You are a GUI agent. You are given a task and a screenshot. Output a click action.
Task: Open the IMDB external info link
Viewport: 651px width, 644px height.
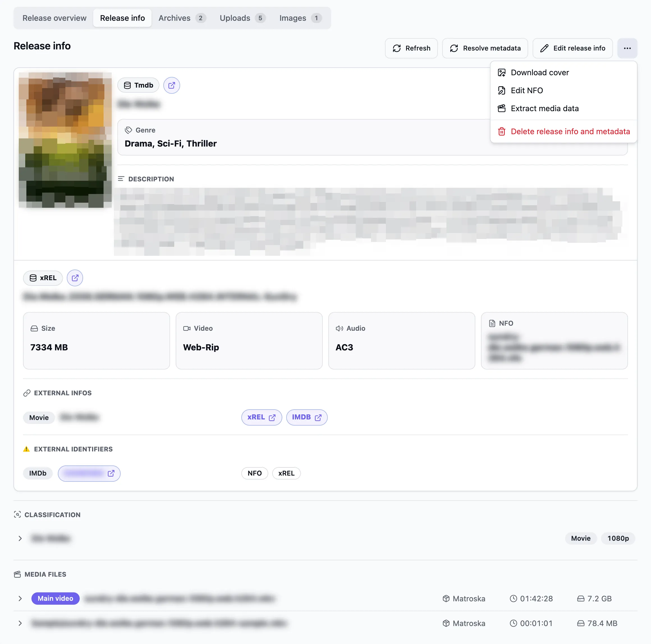point(307,417)
